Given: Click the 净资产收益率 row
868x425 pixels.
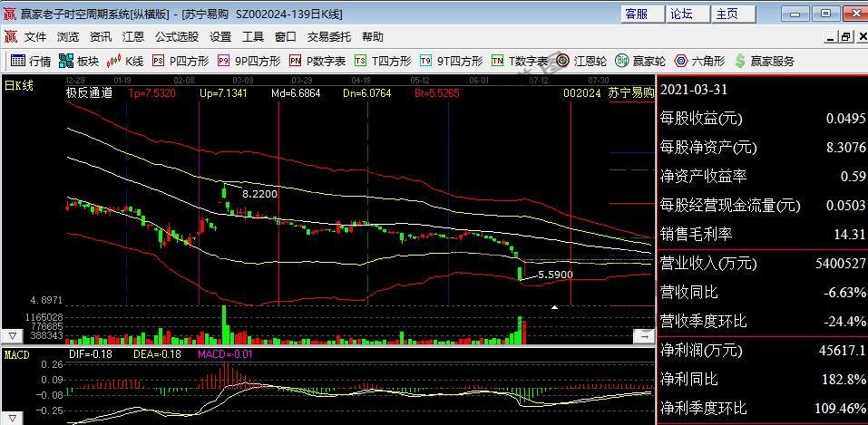Looking at the screenshot, I should [762, 176].
